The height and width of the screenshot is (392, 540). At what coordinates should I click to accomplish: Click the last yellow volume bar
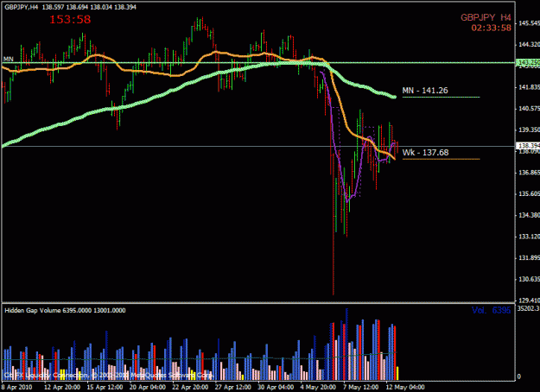coord(397,373)
